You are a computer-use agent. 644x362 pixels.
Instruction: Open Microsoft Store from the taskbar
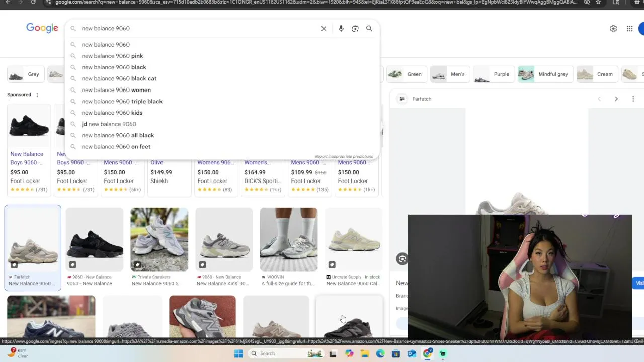[x=396, y=353]
